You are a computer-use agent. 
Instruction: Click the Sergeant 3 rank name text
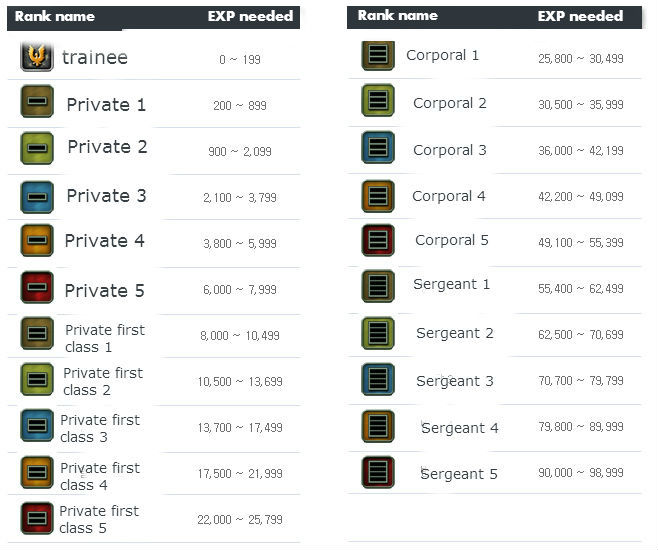[455, 381]
